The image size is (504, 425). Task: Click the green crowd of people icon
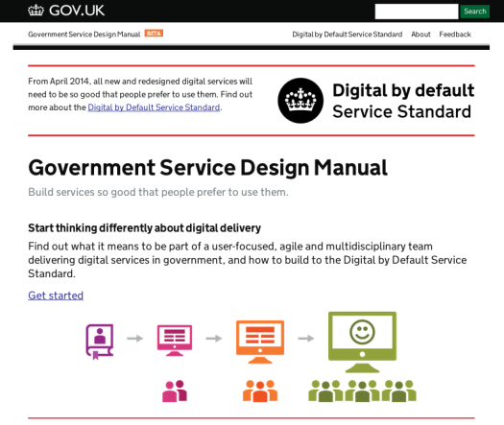click(362, 391)
